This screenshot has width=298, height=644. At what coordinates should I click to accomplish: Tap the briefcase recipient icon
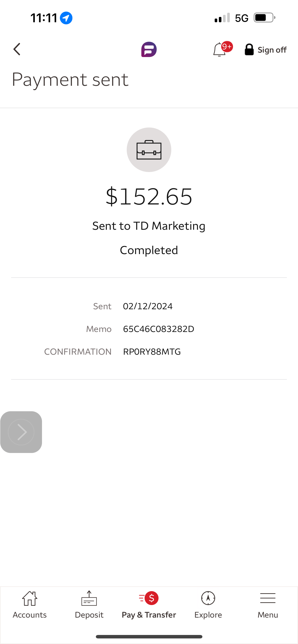[149, 150]
